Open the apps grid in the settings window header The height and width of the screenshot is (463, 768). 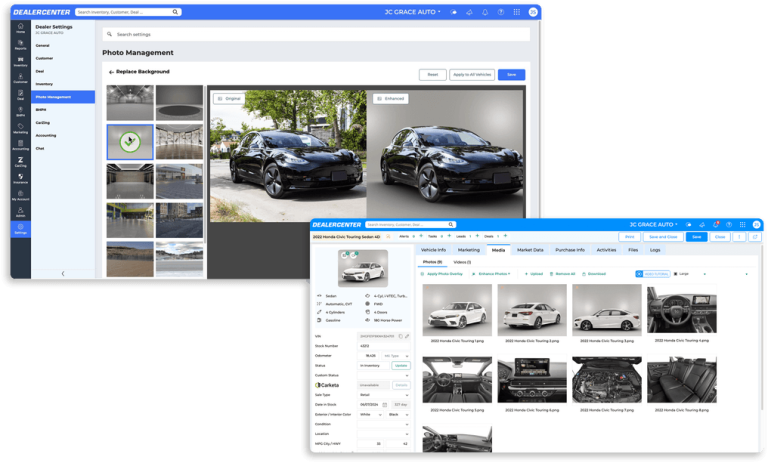(516, 12)
